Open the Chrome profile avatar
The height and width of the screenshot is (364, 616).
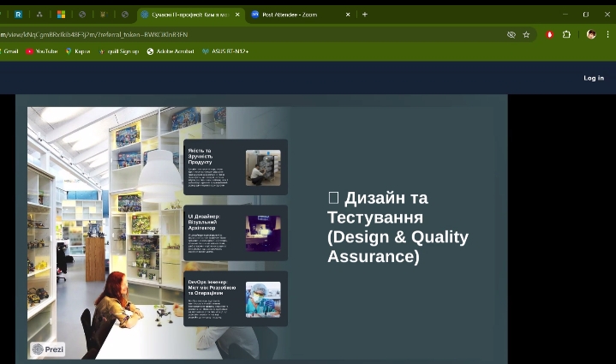pos(591,35)
